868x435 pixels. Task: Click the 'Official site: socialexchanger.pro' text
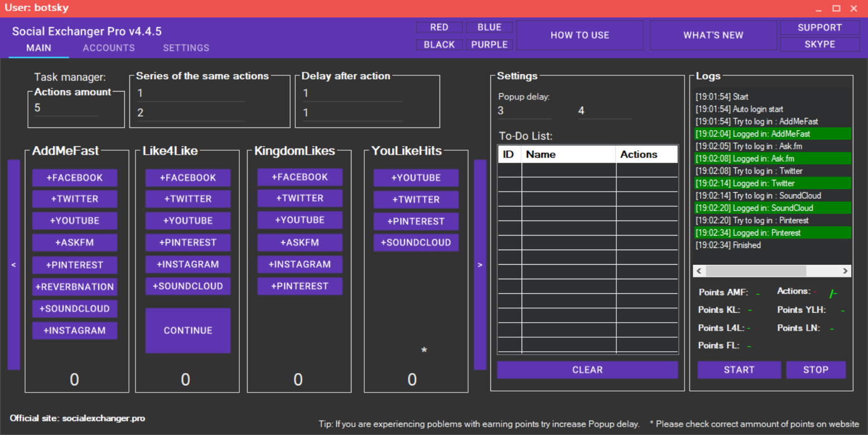[x=78, y=418]
